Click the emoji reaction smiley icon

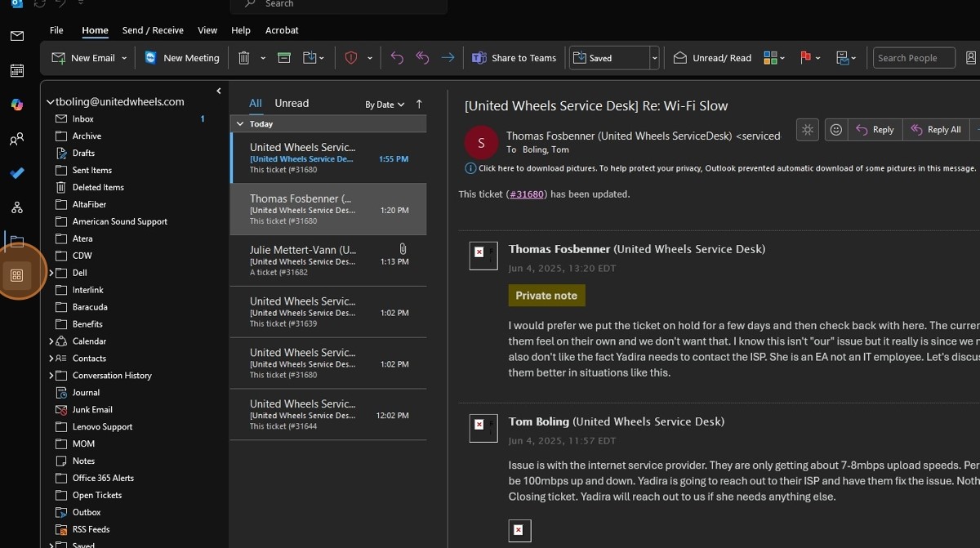(835, 130)
